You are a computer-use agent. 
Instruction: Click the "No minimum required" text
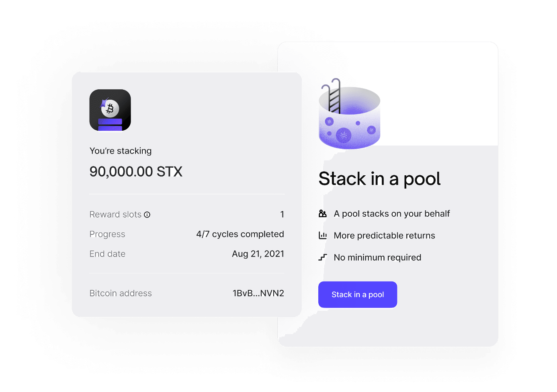coord(377,257)
